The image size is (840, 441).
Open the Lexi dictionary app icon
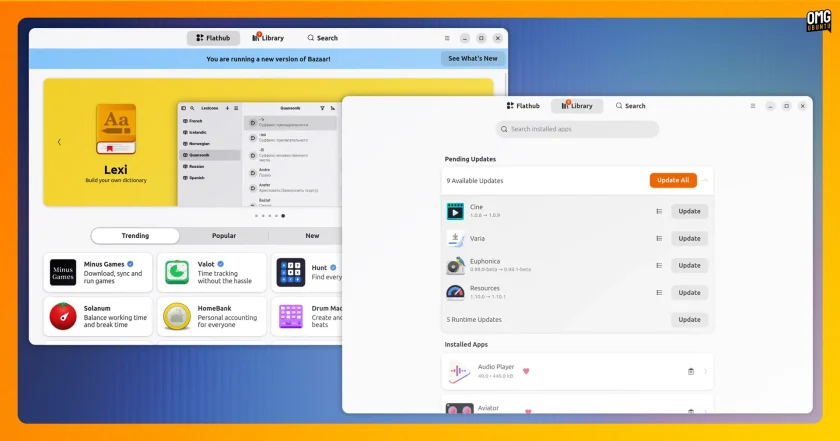coord(116,129)
